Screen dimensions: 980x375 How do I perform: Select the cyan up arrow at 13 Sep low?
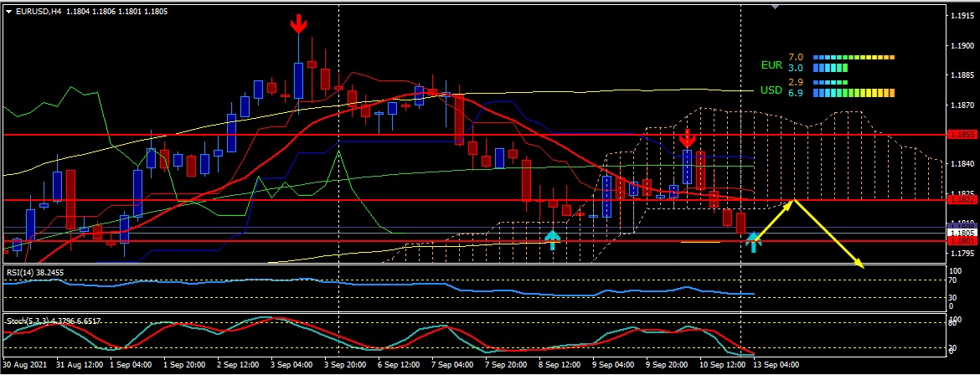point(754,242)
